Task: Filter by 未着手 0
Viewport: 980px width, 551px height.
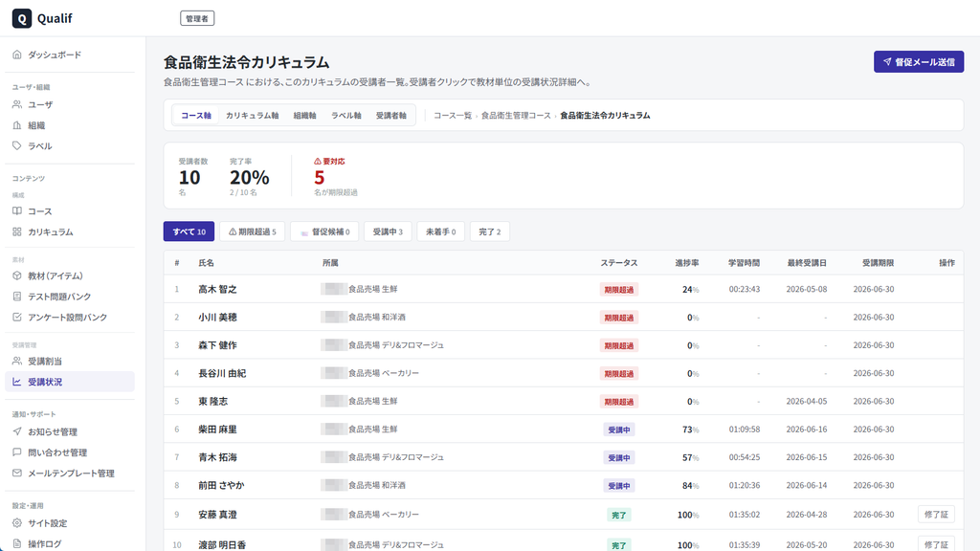Action: pos(440,231)
